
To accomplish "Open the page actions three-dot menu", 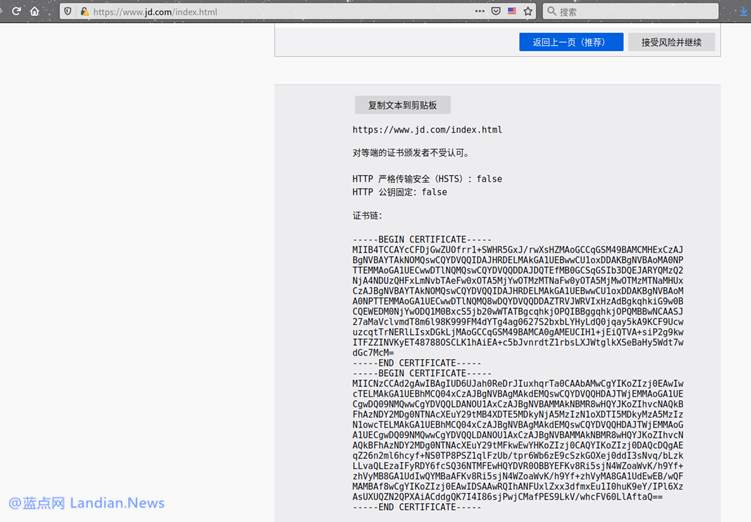I will click(x=480, y=12).
